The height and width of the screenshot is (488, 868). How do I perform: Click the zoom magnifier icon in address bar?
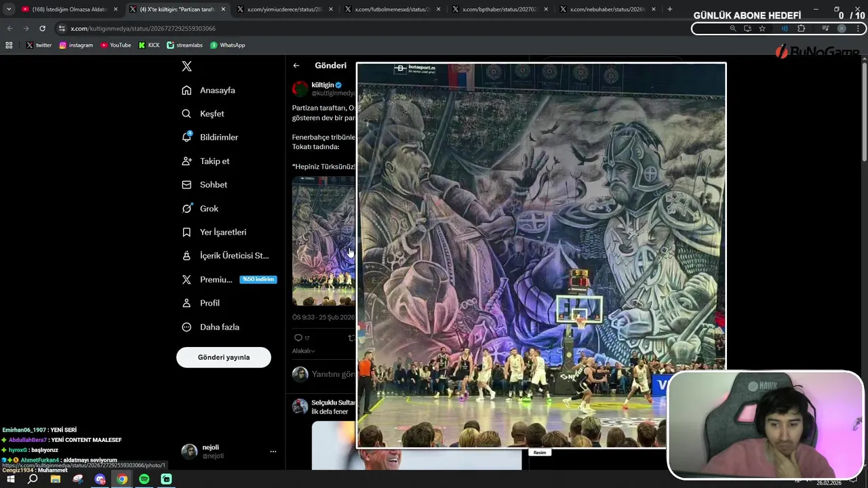tap(733, 28)
